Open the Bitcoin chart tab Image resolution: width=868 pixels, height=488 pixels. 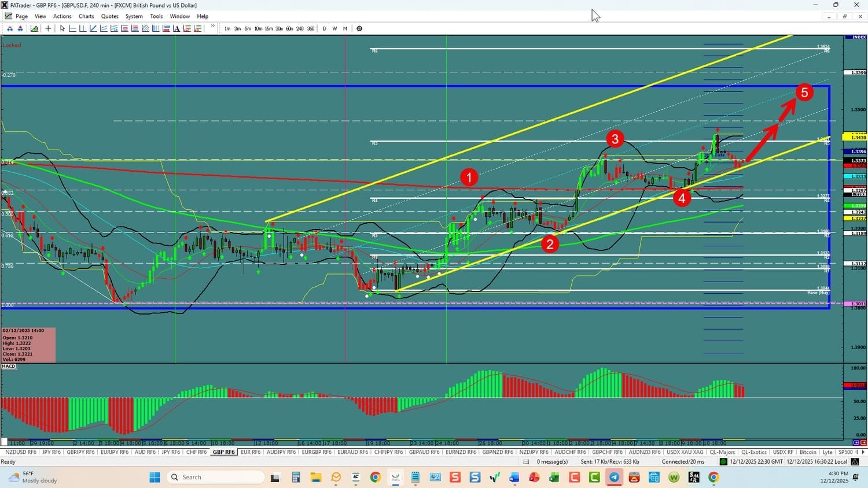(x=808, y=452)
